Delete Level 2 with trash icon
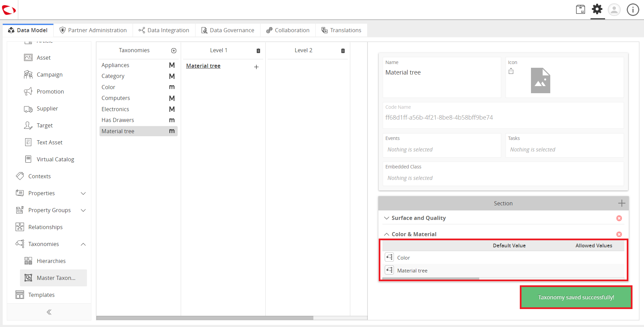The width and height of the screenshot is (644, 327). click(343, 50)
